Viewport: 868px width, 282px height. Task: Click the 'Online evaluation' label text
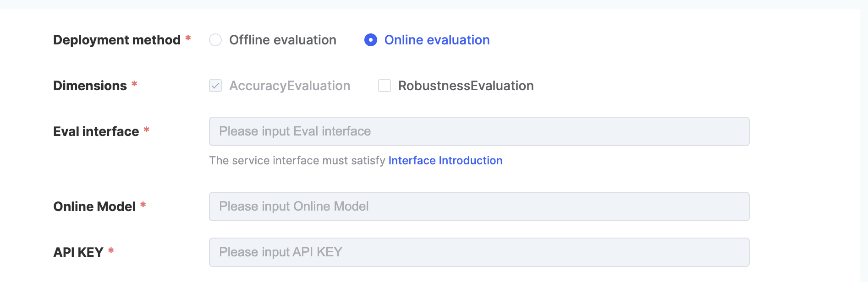click(x=436, y=40)
